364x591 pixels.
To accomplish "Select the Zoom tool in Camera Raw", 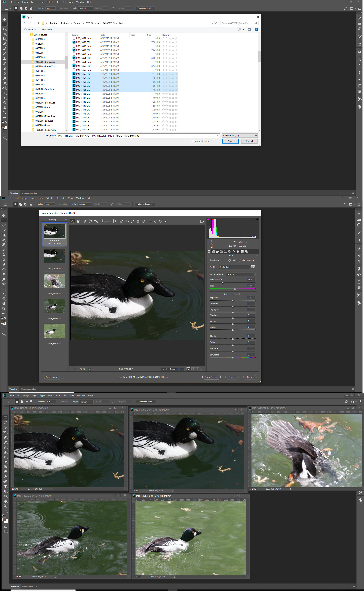I will coord(72,221).
